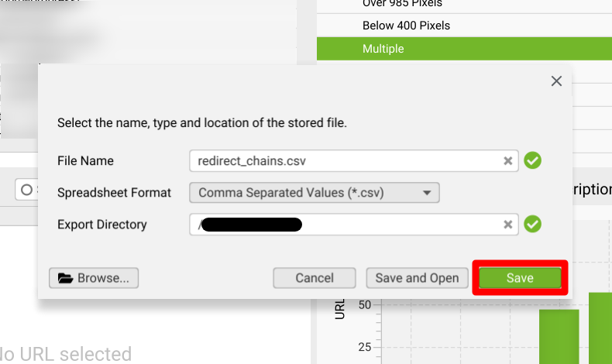Screen dimensions: 612x364
Task: Click the File Name text field
Action: coord(345,161)
